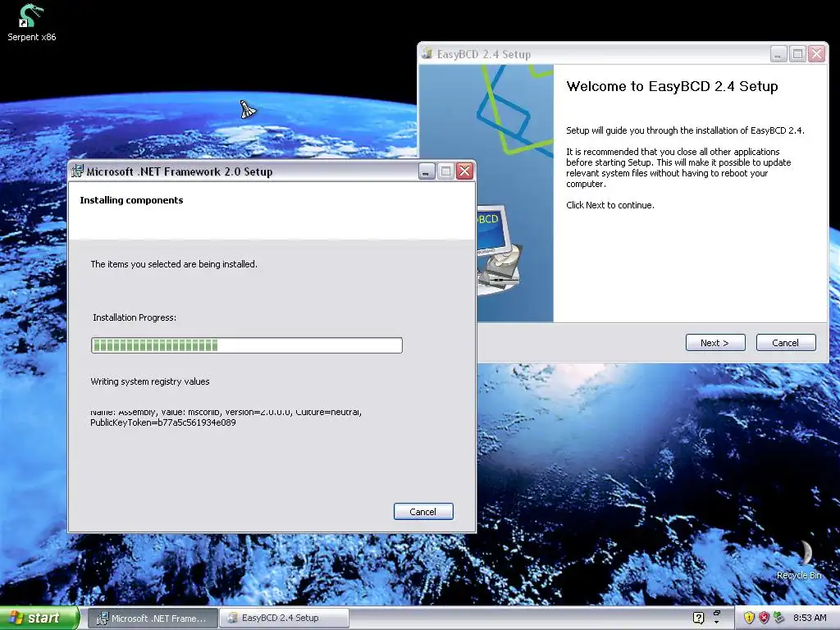Click the PublicKeyToken=b77a5c561934e089 text
This screenshot has width=840, height=630.
[163, 422]
